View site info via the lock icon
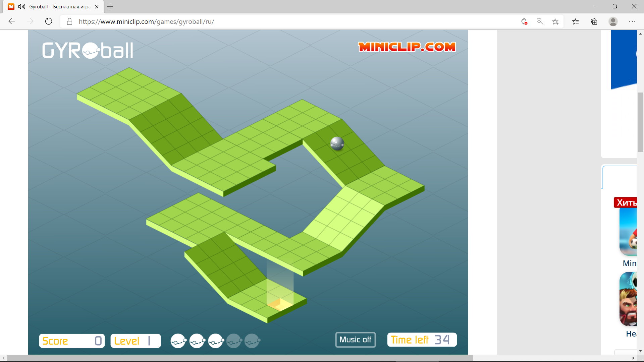This screenshot has height=362, width=644. tap(70, 21)
